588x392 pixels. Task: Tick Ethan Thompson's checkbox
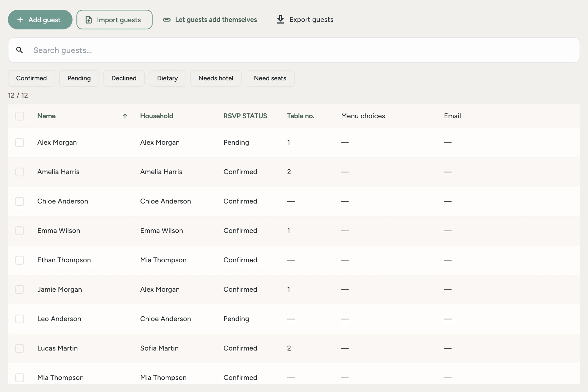20,260
